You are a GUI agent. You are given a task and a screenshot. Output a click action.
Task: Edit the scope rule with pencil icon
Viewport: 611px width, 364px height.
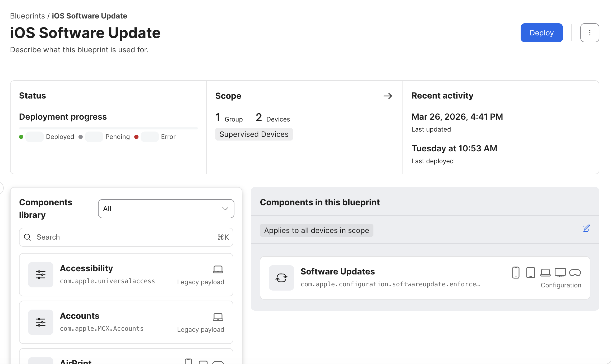coord(586,228)
